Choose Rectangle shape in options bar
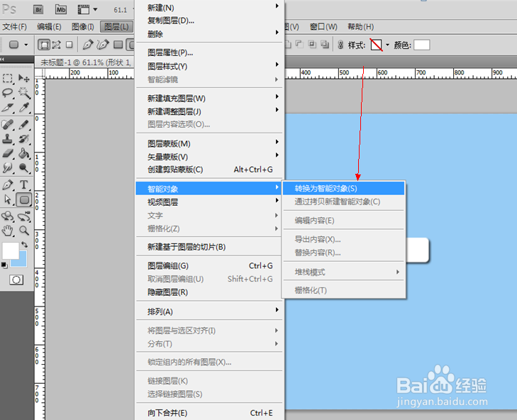The height and width of the screenshot is (420, 517). (x=118, y=45)
